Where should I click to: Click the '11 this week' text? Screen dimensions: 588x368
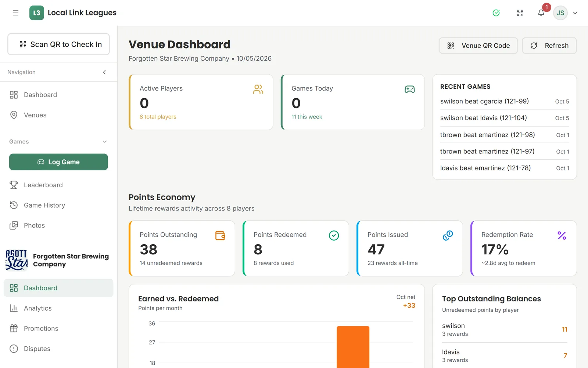[307, 117]
